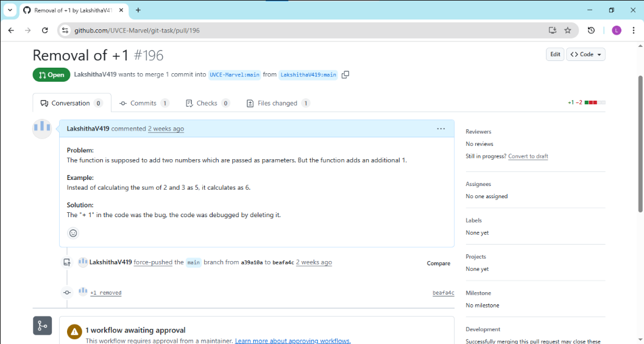
Task: Click the page vertical scrollbar thumb
Action: (640, 144)
